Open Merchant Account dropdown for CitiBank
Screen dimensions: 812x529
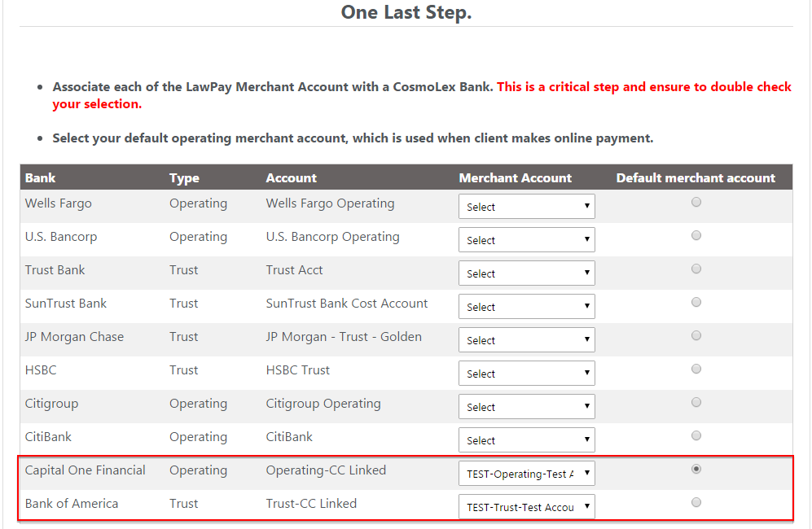[x=527, y=440]
